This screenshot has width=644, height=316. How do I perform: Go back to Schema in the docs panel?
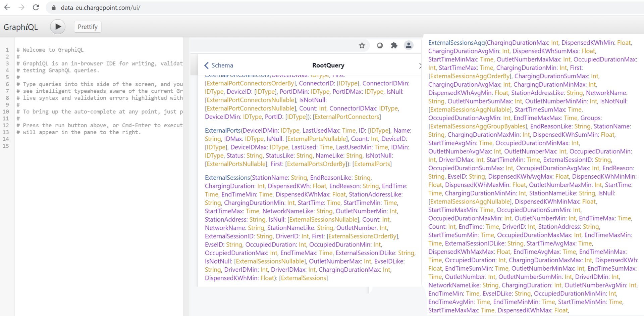pos(219,65)
